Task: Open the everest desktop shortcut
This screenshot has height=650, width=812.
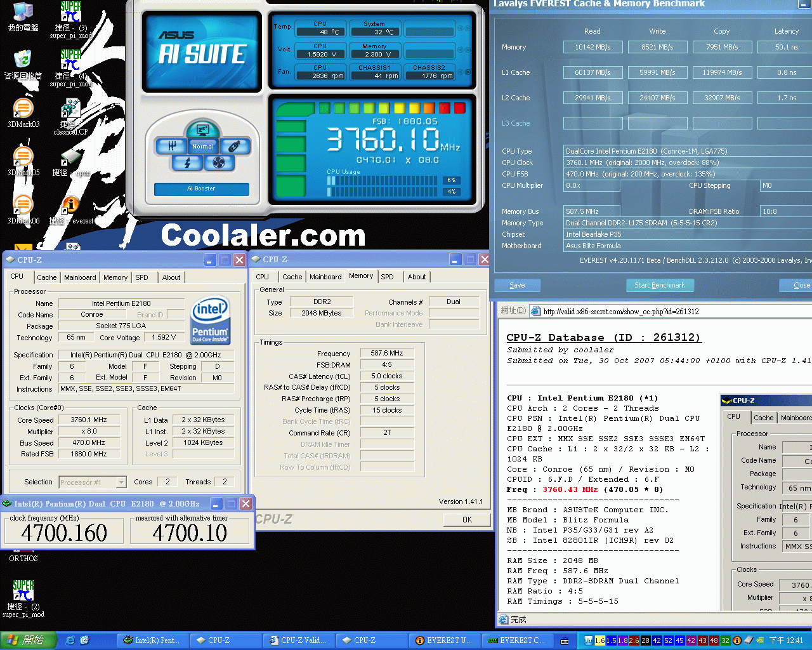Action: tap(70, 210)
